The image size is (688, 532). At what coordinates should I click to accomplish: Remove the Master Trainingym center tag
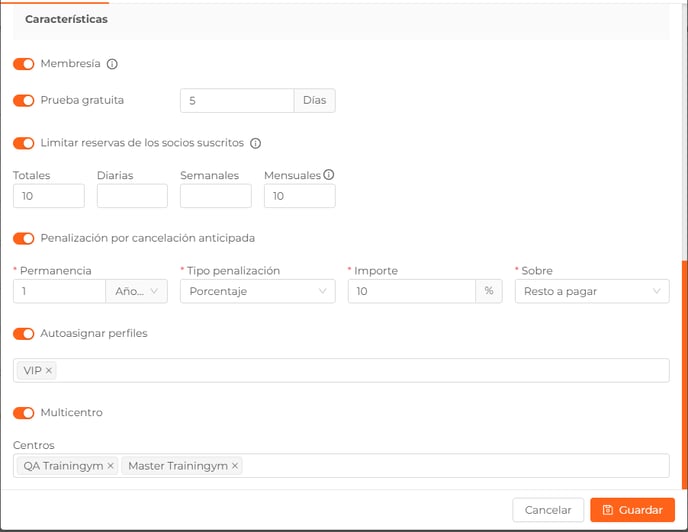click(x=235, y=466)
